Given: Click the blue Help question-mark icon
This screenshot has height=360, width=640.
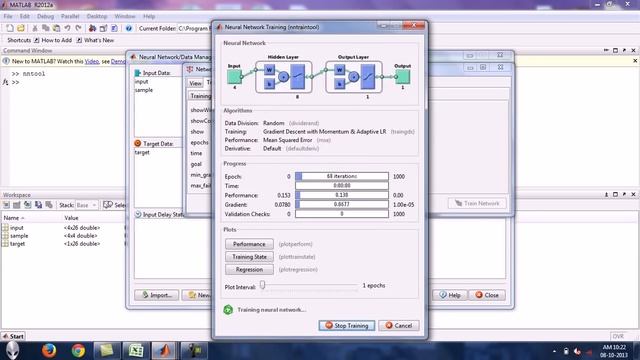Looking at the screenshot, I should click(129, 28).
